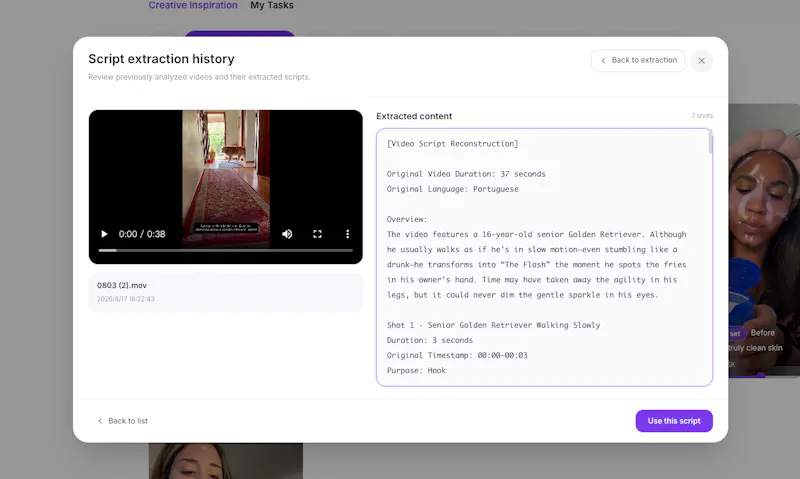This screenshot has width=800, height=479.
Task: Click the 'Original Language: Portuguese' line
Action: 452,189
